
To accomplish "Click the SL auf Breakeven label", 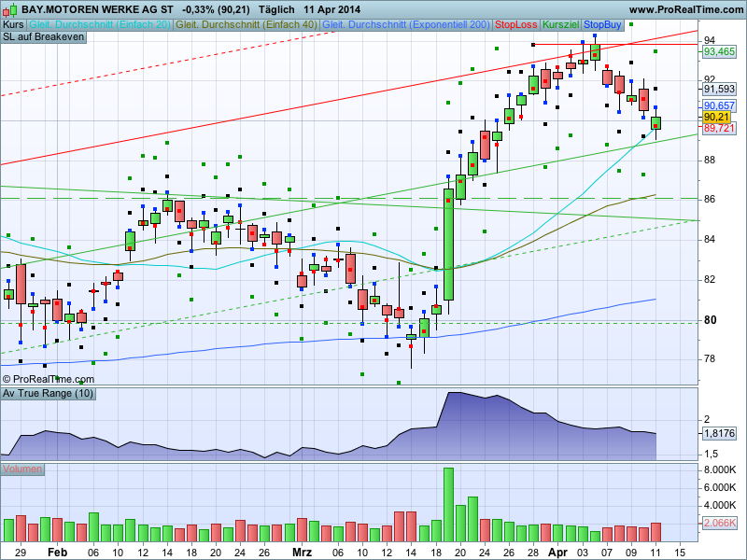I will tap(44, 37).
